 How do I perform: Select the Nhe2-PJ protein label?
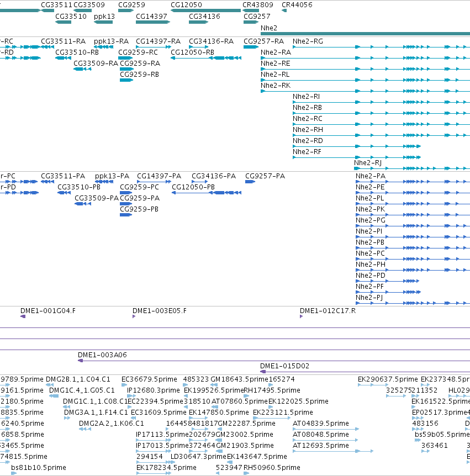click(x=369, y=298)
